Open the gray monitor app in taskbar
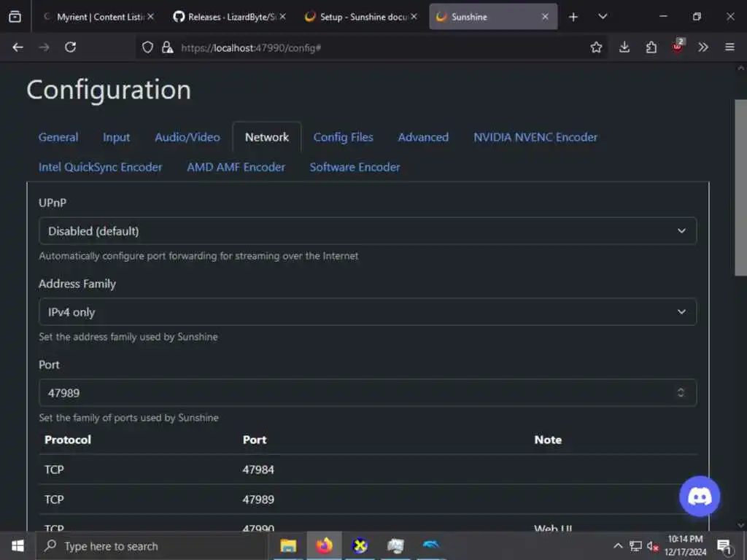The image size is (747, 560). [x=395, y=545]
